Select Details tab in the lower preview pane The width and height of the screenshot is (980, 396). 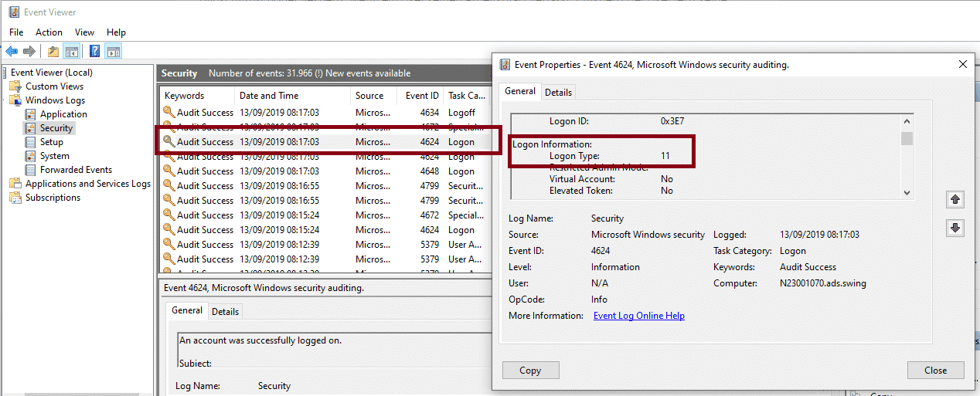[225, 311]
